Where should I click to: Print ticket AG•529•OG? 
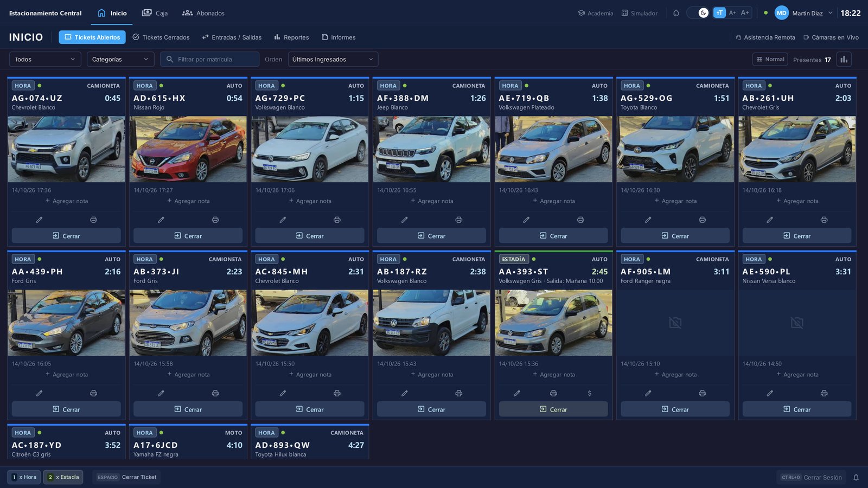tap(703, 220)
